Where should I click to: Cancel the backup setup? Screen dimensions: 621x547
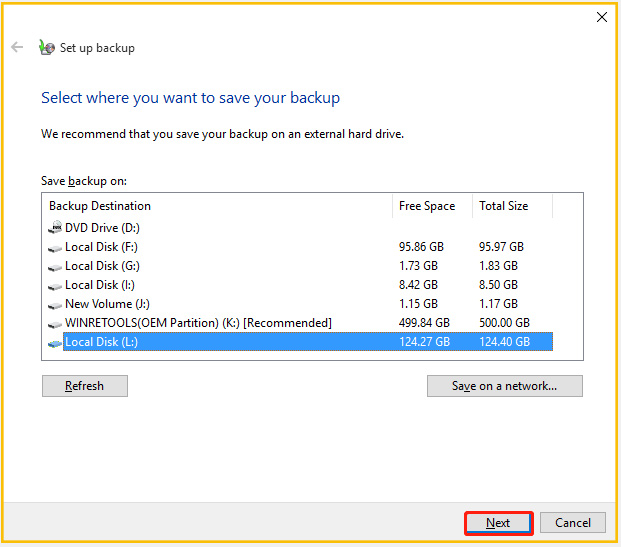pos(573,523)
